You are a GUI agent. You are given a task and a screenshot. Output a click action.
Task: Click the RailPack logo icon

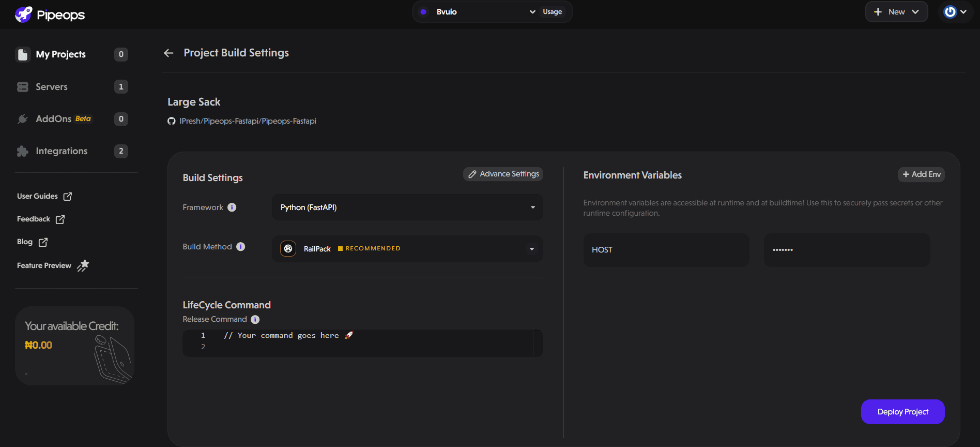point(288,249)
